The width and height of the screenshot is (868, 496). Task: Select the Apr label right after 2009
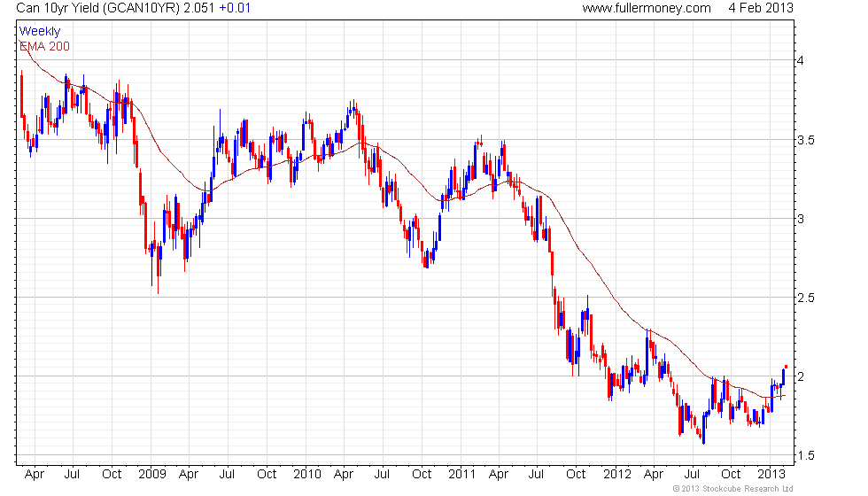point(189,475)
